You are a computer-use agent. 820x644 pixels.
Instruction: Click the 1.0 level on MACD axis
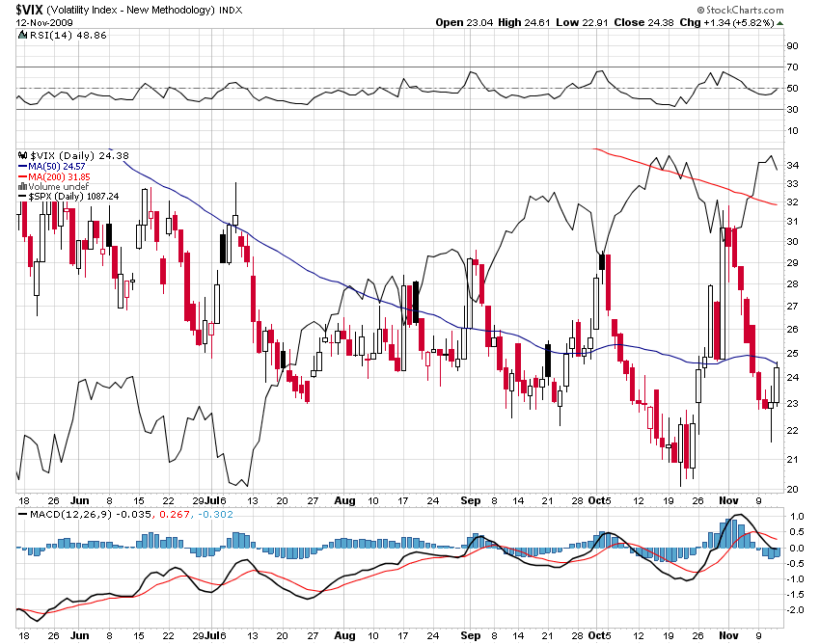[797, 517]
